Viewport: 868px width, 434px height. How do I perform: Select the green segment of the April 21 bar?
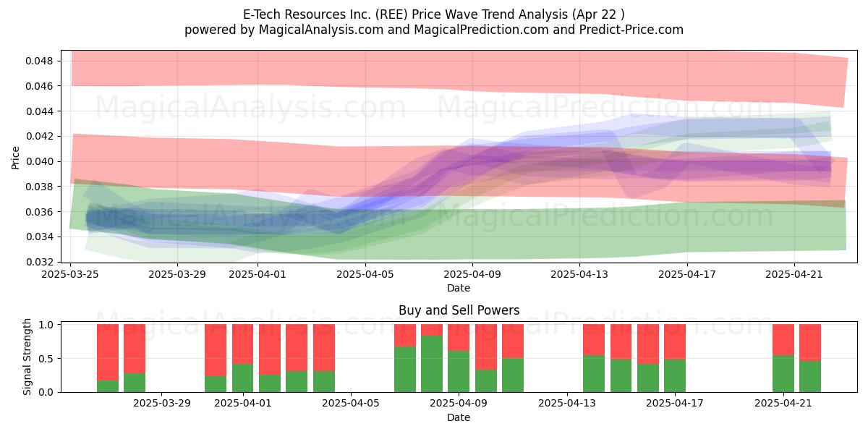(x=783, y=373)
